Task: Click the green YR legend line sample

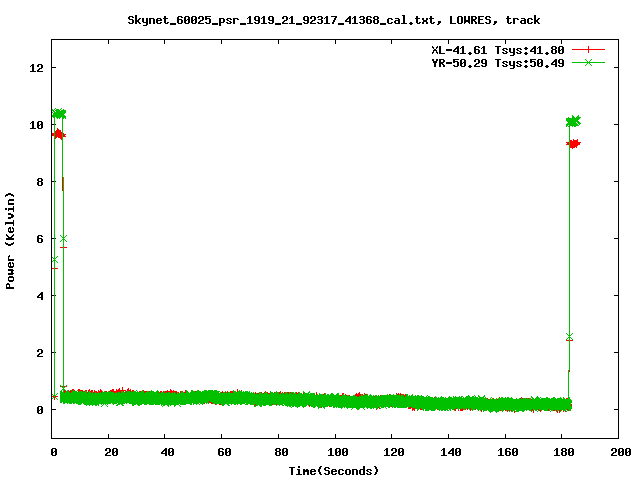Action: click(588, 62)
